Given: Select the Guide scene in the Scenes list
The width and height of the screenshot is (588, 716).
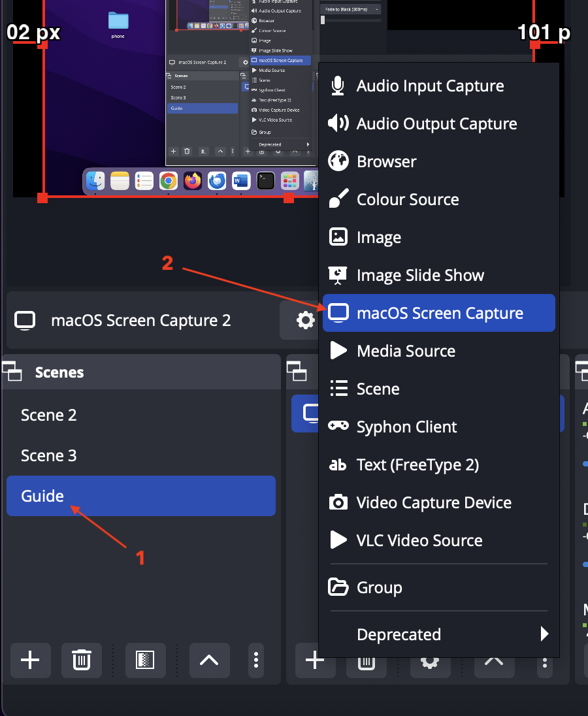Looking at the screenshot, I should click(x=141, y=496).
